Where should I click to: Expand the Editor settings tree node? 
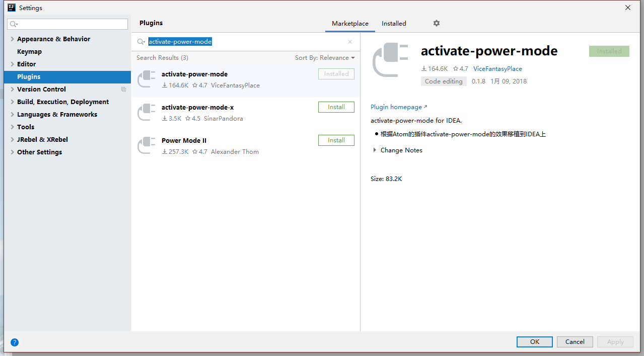[x=12, y=64]
